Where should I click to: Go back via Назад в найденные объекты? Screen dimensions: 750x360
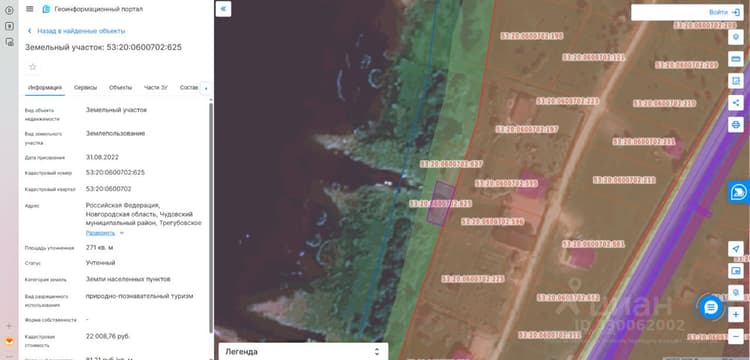pos(81,31)
